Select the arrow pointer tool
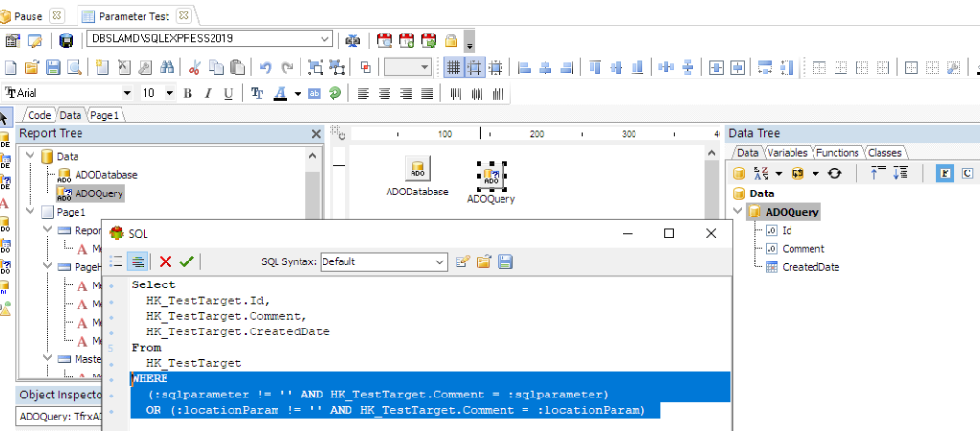980x431 pixels. pyautogui.click(x=6, y=118)
